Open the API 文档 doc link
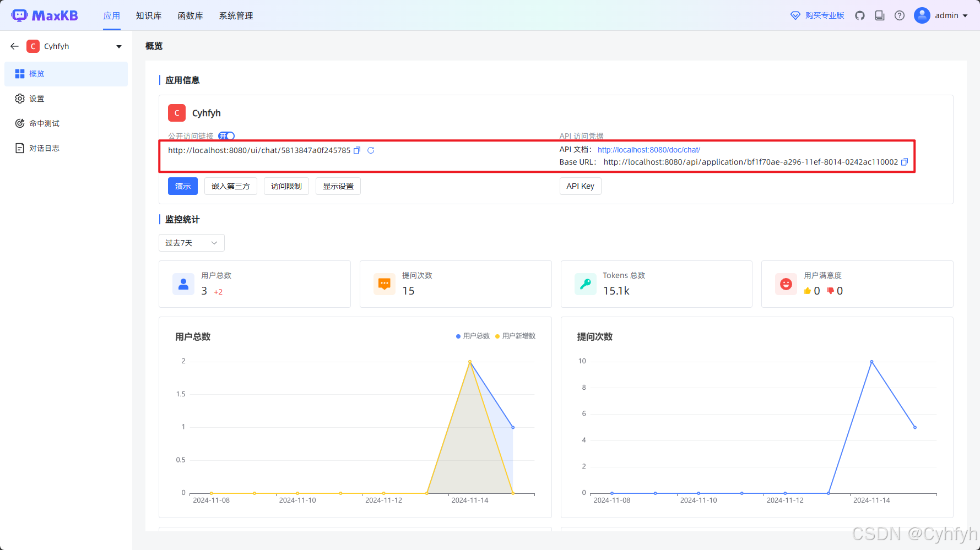980x550 pixels. point(649,150)
